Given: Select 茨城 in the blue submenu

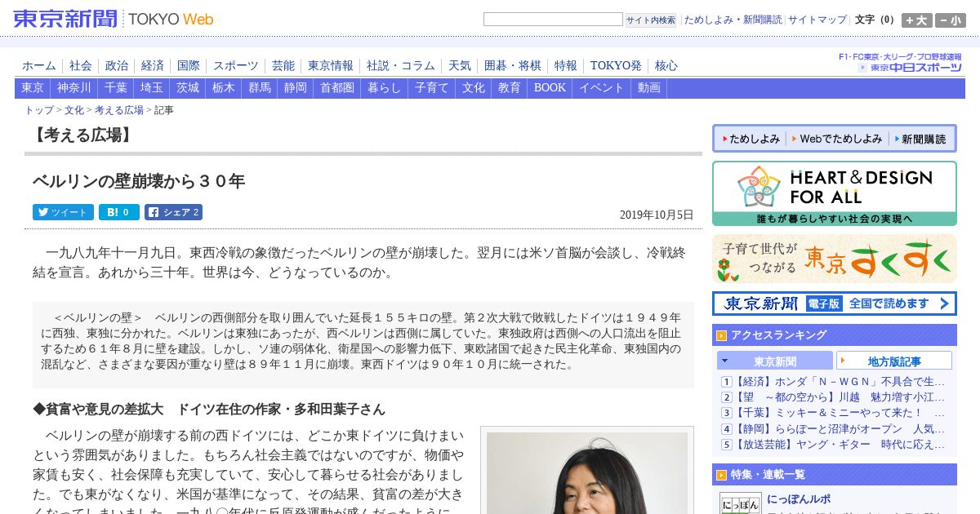Looking at the screenshot, I should pos(188,88).
